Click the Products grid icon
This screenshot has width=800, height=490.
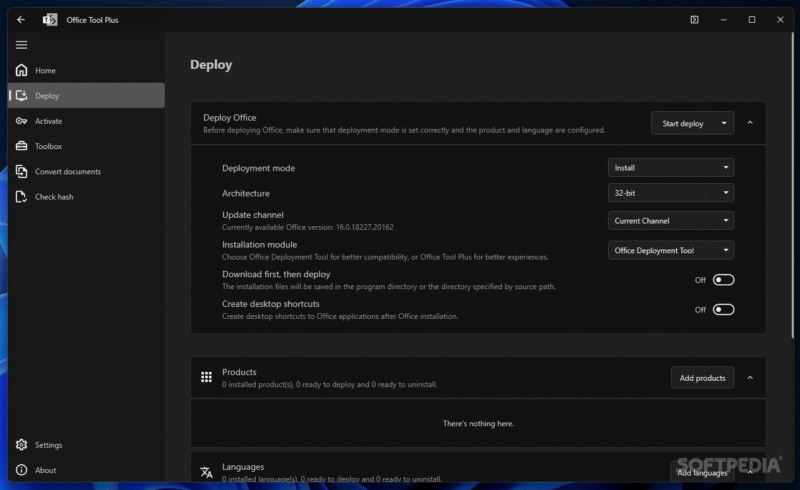pos(206,377)
